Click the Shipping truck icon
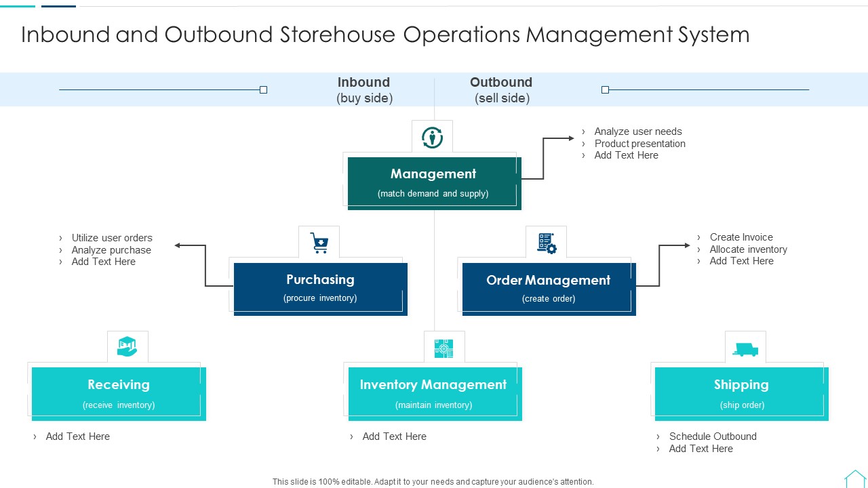This screenshot has width=868, height=488. pyautogui.click(x=745, y=349)
